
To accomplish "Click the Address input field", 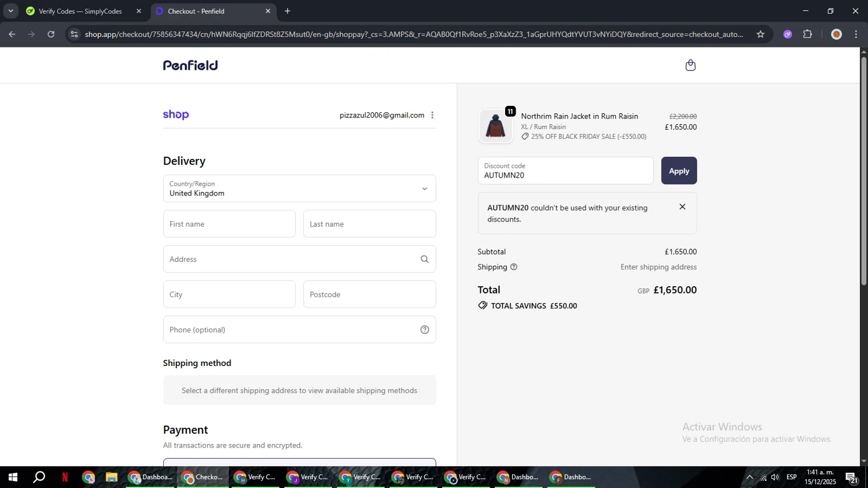I will point(299,259).
